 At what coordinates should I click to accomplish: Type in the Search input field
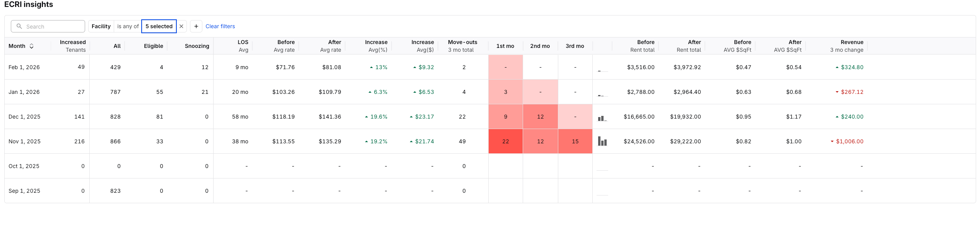pos(52,26)
